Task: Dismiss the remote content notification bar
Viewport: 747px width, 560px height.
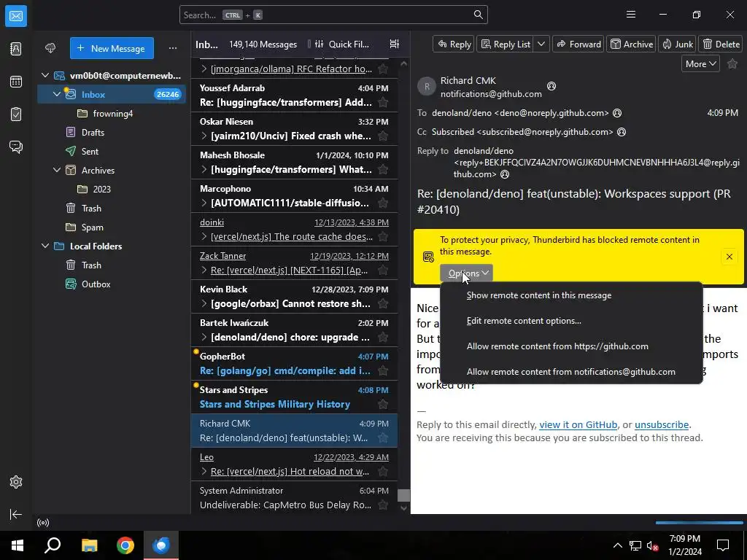Action: click(x=729, y=257)
